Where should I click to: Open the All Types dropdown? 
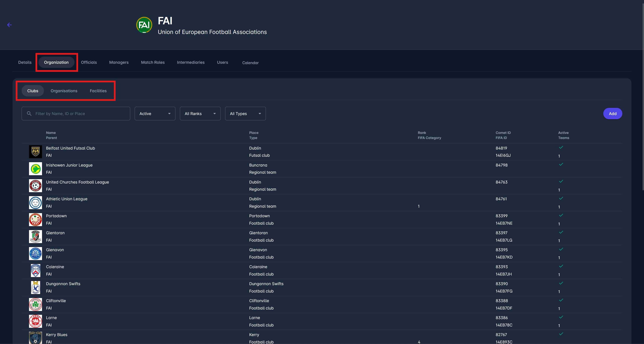tap(245, 114)
